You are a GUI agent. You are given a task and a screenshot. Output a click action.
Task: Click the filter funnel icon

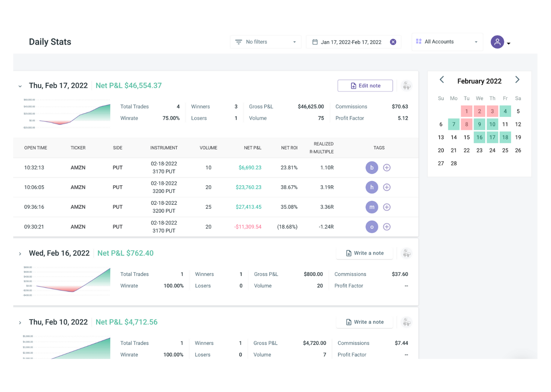click(239, 42)
